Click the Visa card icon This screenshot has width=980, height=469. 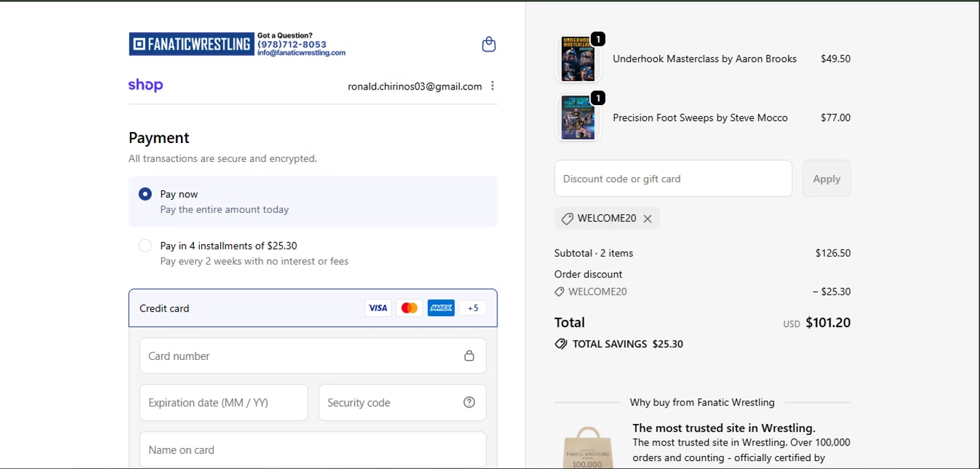click(378, 308)
